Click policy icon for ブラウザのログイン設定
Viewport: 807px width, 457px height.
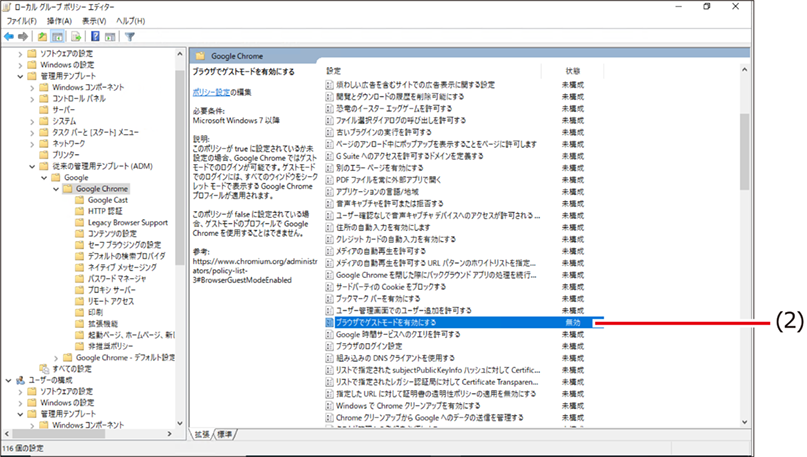tap(329, 346)
